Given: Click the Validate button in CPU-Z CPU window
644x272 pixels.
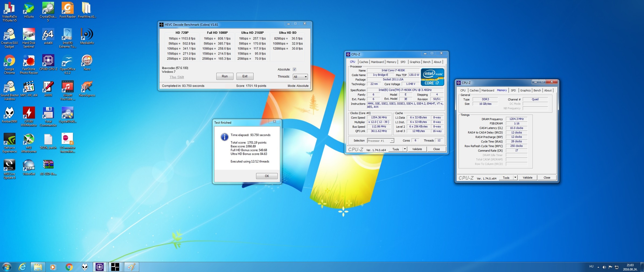Looking at the screenshot, I should click(417, 149).
